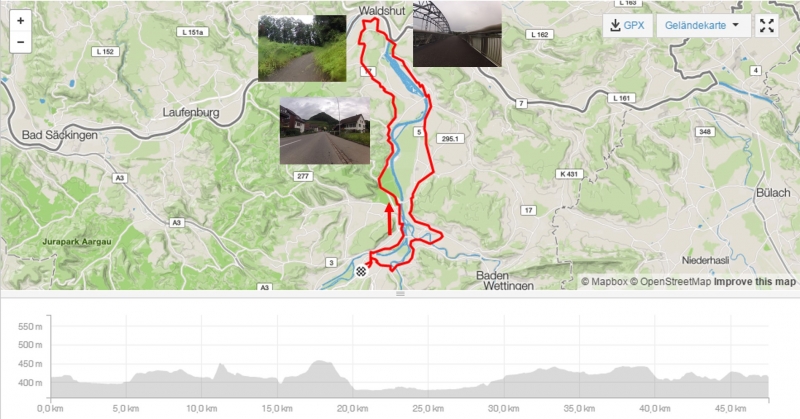Zoom out using the minus button
This screenshot has width=800, height=419.
coord(20,42)
